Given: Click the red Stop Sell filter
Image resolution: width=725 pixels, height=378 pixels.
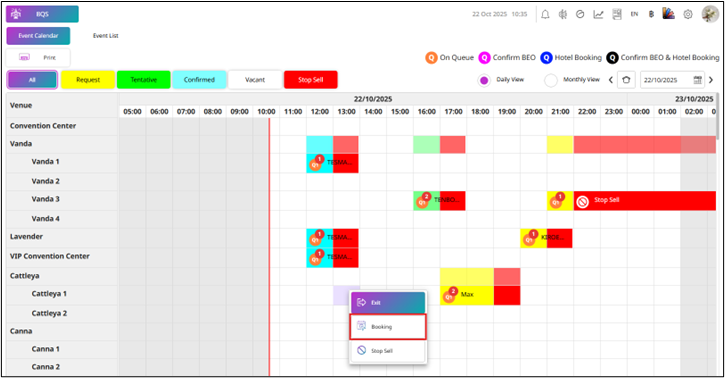Looking at the screenshot, I should [x=311, y=80].
